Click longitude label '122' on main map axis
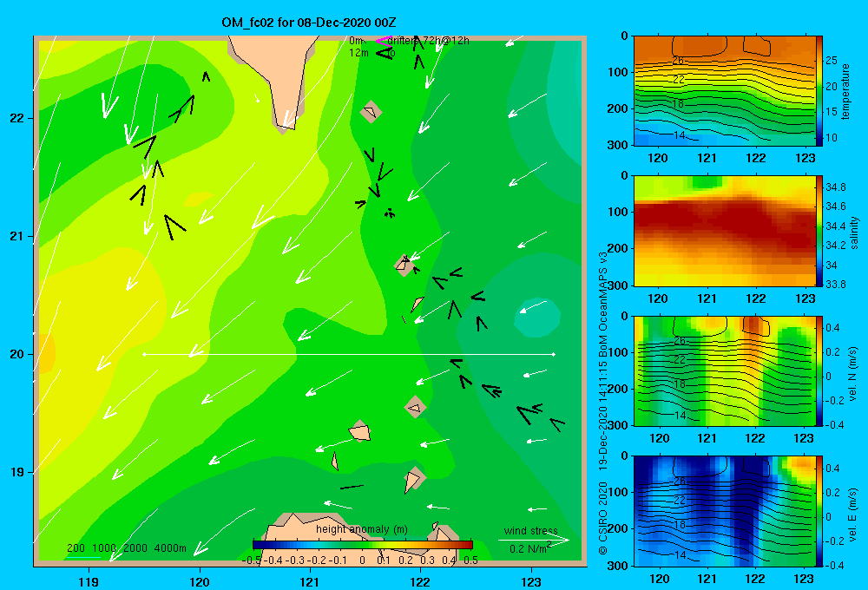The width and height of the screenshot is (868, 590). click(420, 581)
